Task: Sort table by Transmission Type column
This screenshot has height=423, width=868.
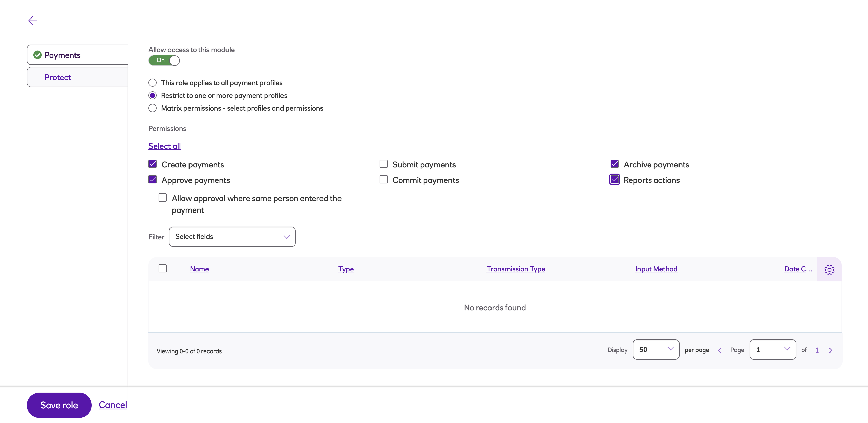Action: coord(516,269)
